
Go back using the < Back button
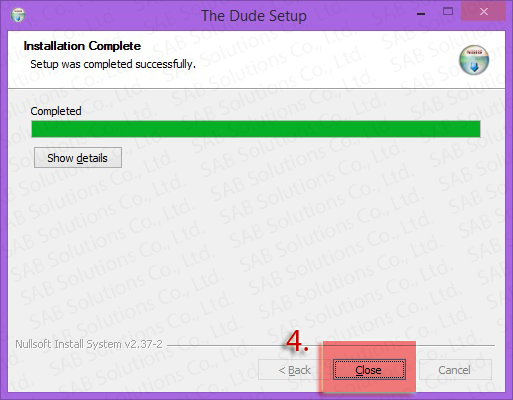[294, 369]
